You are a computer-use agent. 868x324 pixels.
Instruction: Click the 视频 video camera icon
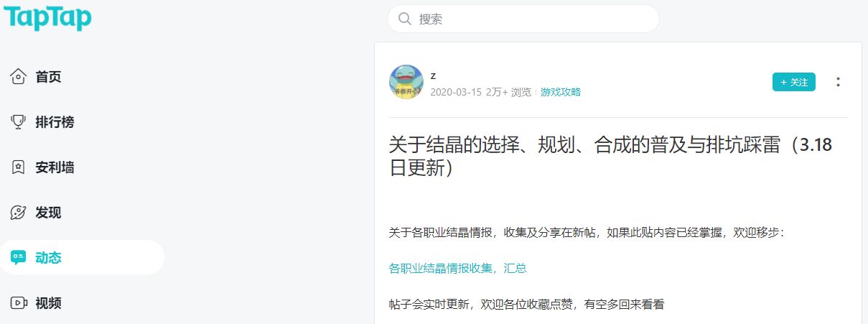[x=19, y=303]
